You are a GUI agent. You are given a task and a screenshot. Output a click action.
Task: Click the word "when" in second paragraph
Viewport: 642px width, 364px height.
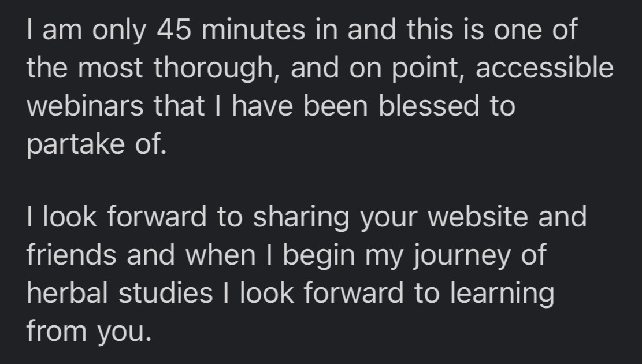[221, 254]
